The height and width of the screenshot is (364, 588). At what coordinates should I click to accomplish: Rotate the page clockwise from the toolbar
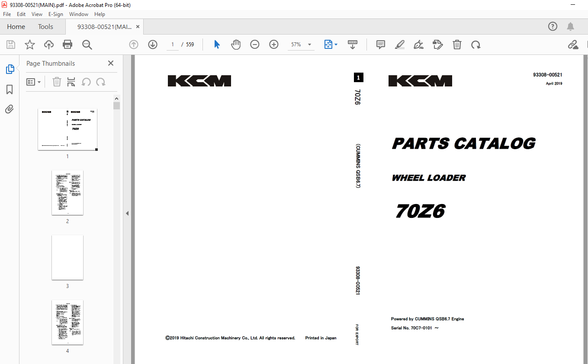click(476, 45)
